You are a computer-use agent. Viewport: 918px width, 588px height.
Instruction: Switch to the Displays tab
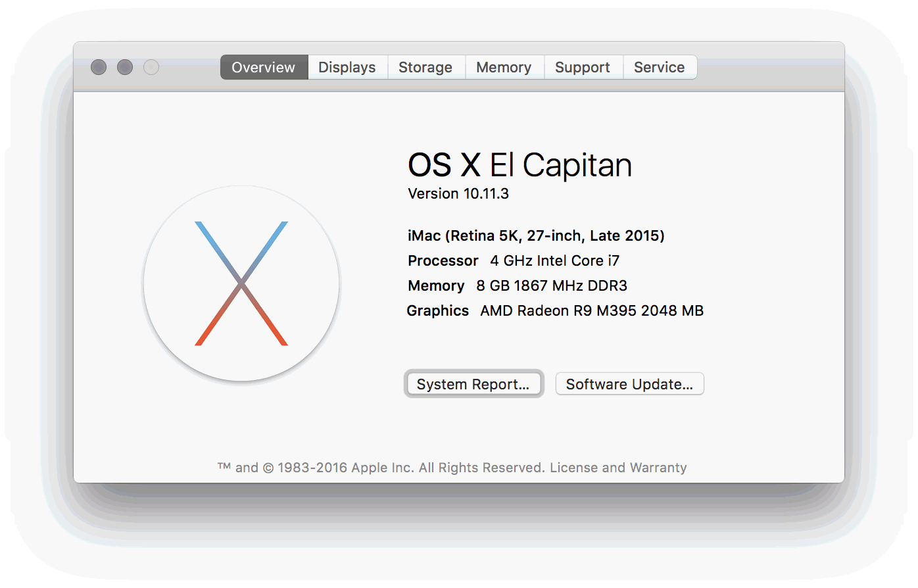[347, 66]
